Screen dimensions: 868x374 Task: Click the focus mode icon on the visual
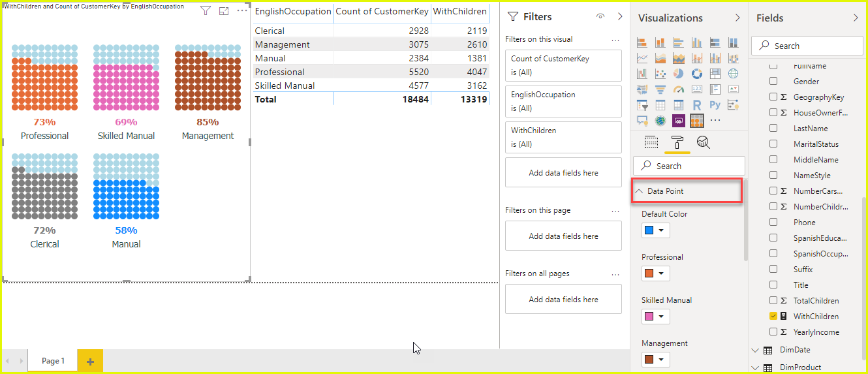coord(224,11)
